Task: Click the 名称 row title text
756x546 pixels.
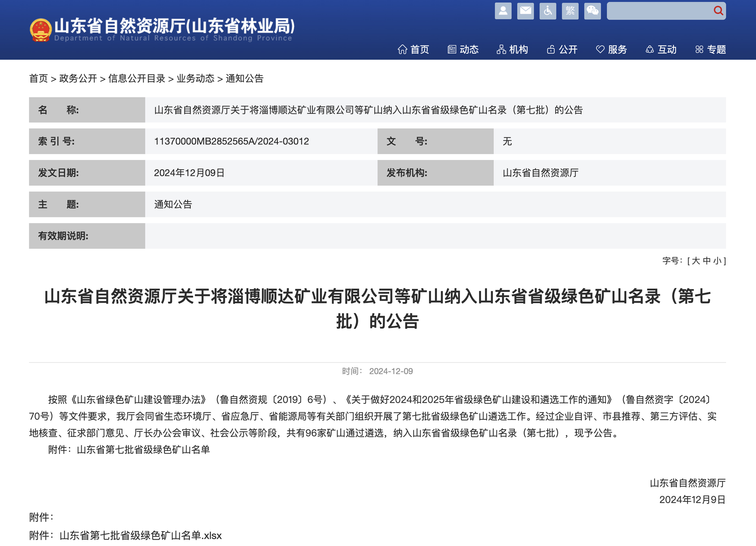Action: click(x=369, y=110)
